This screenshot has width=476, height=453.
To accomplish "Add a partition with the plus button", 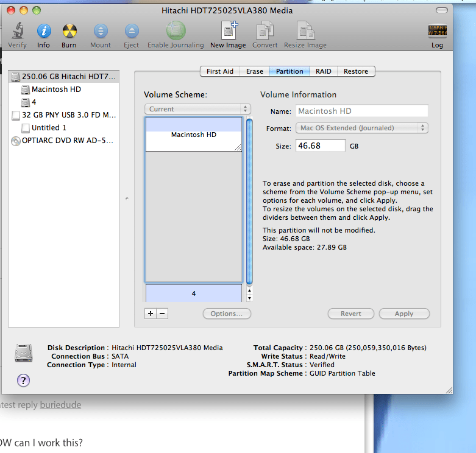I will 151,314.
